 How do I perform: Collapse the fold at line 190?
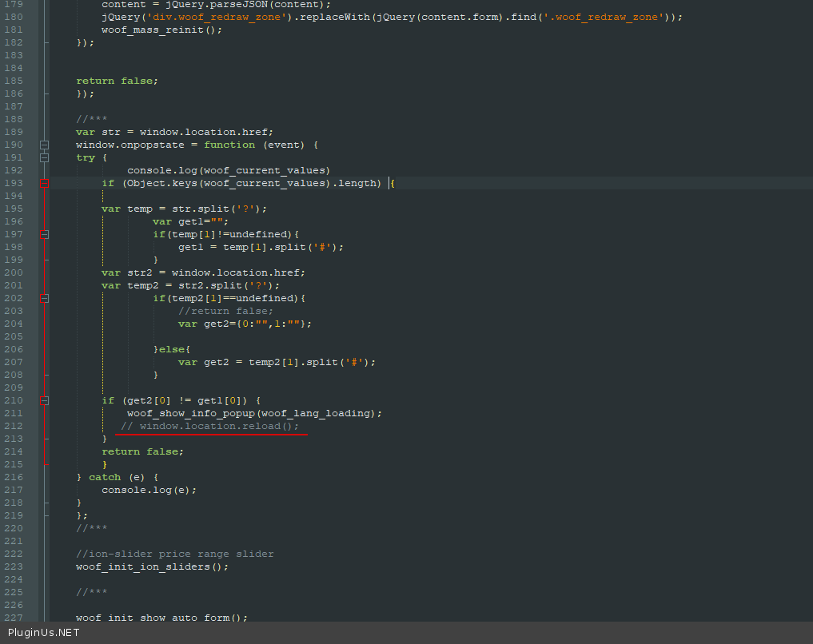[x=45, y=145]
